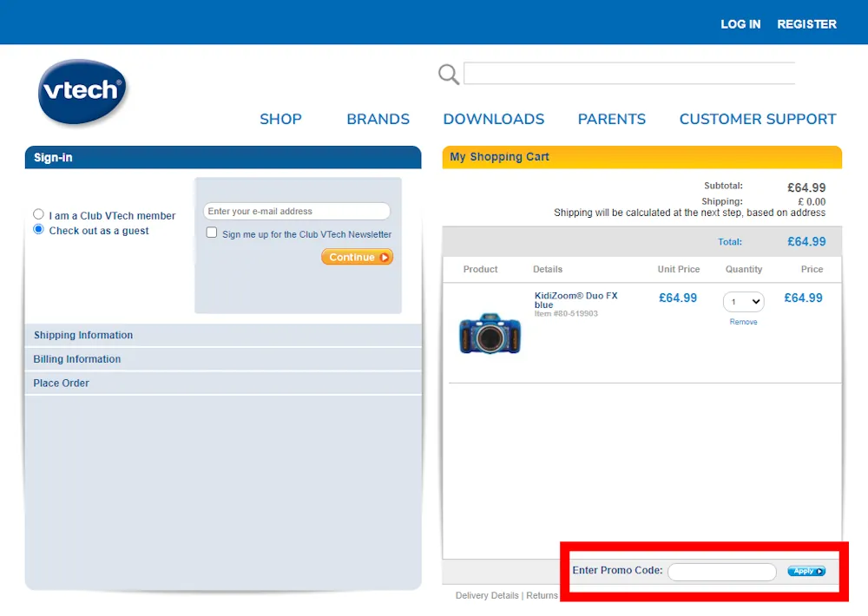Select guest checkout radio button
This screenshot has height=616, width=868.
coord(36,229)
